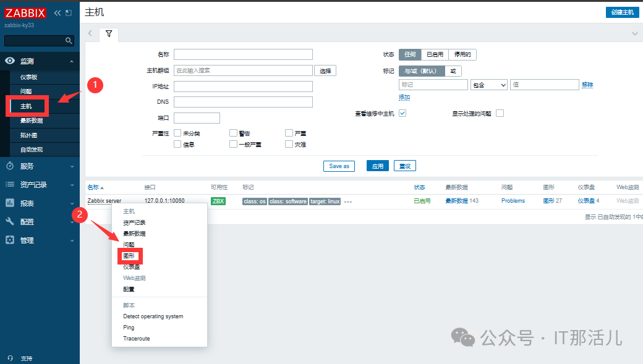
Task: Check the 未分类 severity checkbox
Action: pyautogui.click(x=177, y=133)
